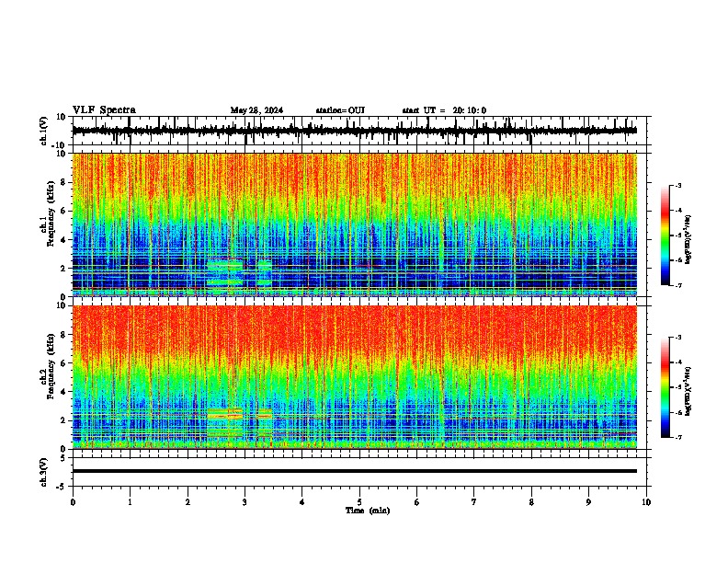728x563 pixels.
Task: Click the time axis tick label '3'
Action: (245, 502)
